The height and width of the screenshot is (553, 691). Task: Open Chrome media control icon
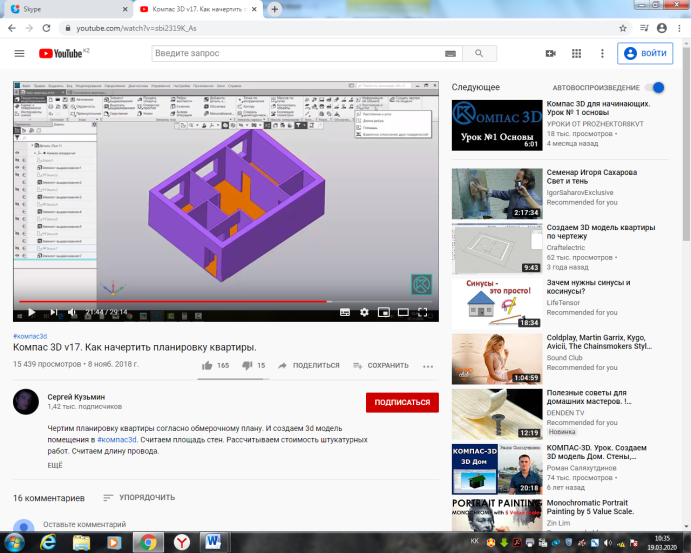[644, 28]
